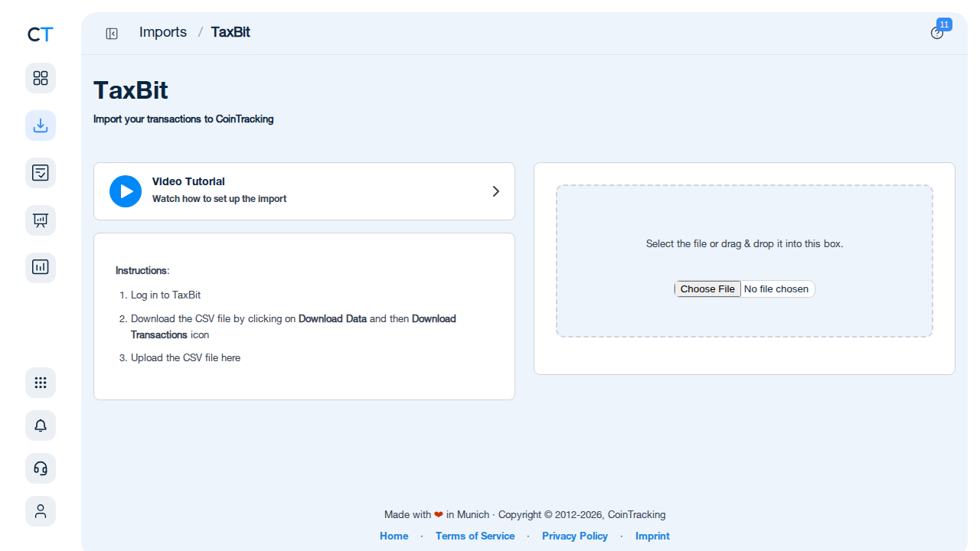Go to Imports breadcrumb
The width and height of the screenshot is (980, 551).
163,32
